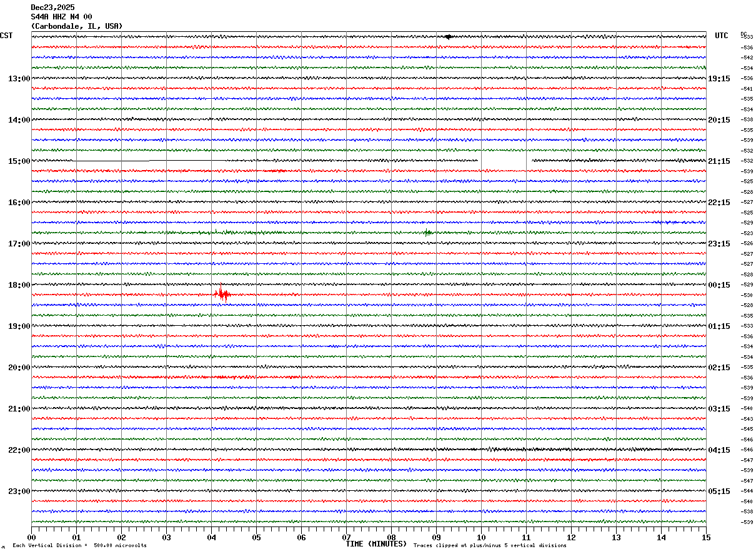The width and height of the screenshot is (756, 554).
Task: Click the blank data gap in the 15:00 trace
Action: 504,161
